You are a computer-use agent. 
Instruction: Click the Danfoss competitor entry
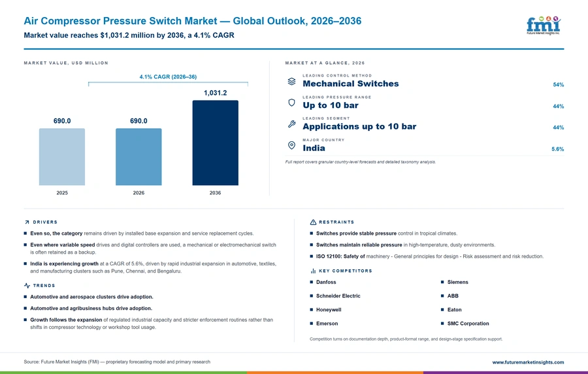coord(326,282)
